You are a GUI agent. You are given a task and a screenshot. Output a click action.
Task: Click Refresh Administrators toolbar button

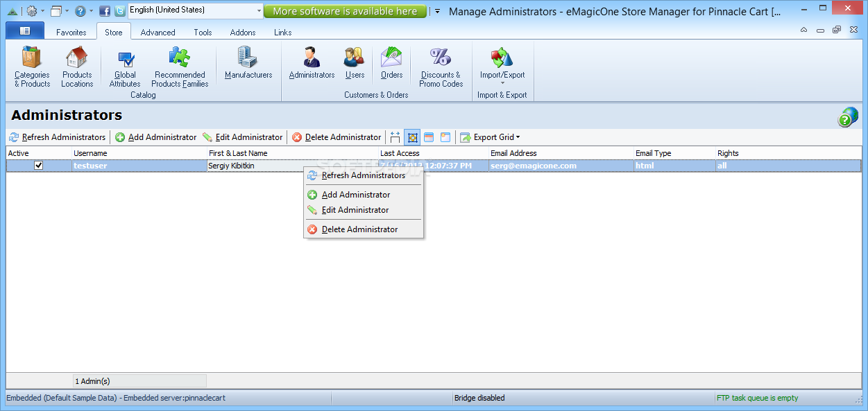[x=58, y=137]
